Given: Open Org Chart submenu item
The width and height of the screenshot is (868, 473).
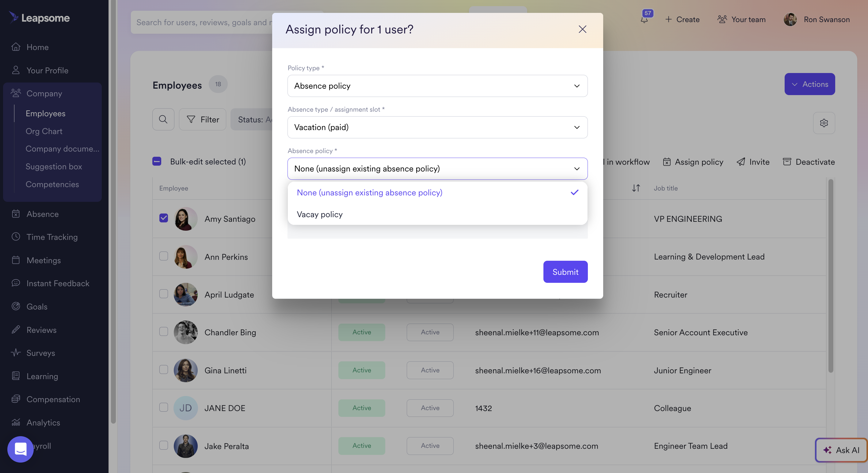Looking at the screenshot, I should point(44,131).
